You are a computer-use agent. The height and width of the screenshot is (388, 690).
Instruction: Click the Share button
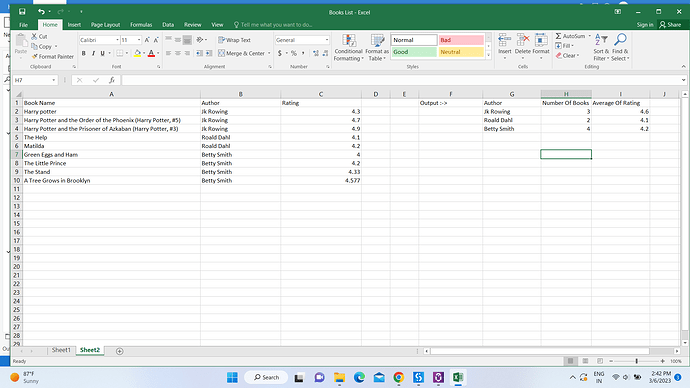pyautogui.click(x=670, y=25)
